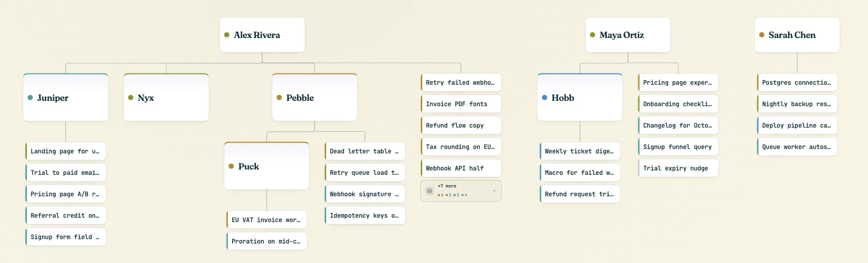Open the 'Deploy pipeline ca…' task
The height and width of the screenshot is (263, 868).
point(797,125)
